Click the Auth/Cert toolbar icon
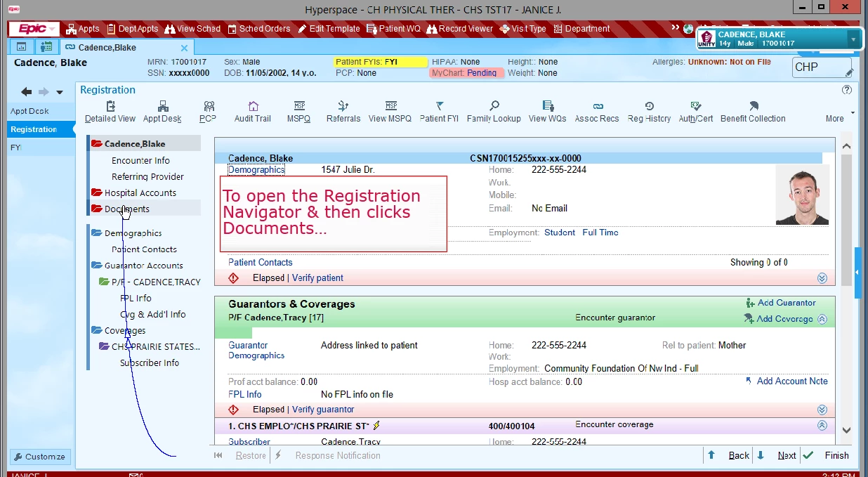Screen dimensions: 868x477 (696, 112)
